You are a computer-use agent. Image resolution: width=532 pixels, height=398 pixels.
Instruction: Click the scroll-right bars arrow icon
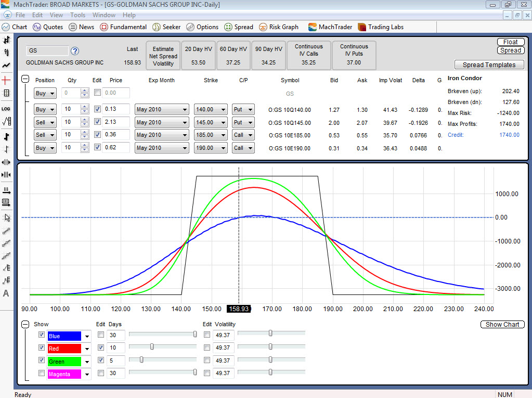(6, 190)
